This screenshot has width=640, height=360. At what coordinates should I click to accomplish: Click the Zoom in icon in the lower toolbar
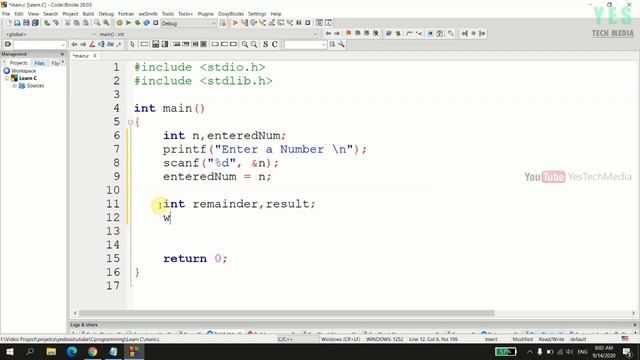pos(245,44)
